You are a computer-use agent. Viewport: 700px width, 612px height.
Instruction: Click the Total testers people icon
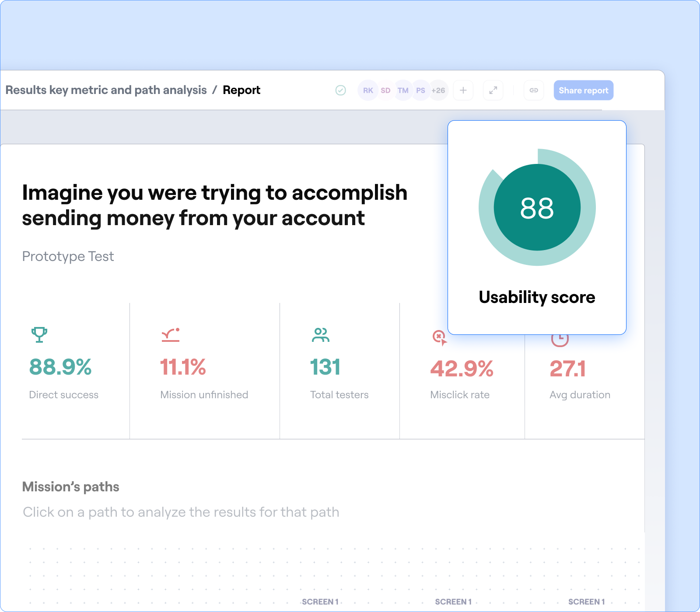coord(321,335)
